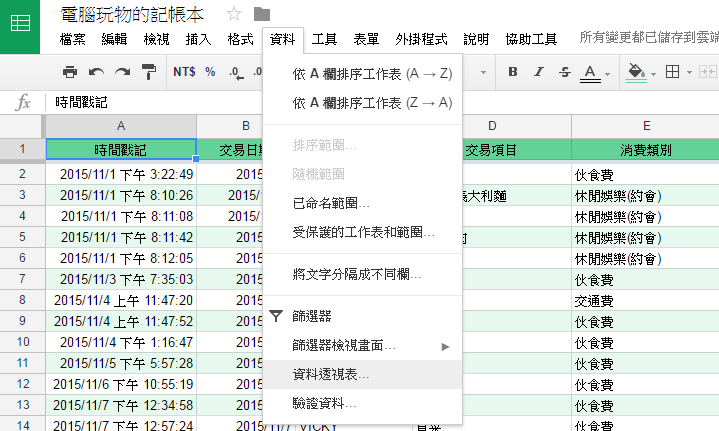Expand the dropdown arrow left of Bold
The image size is (719, 431).
pyautogui.click(x=483, y=72)
